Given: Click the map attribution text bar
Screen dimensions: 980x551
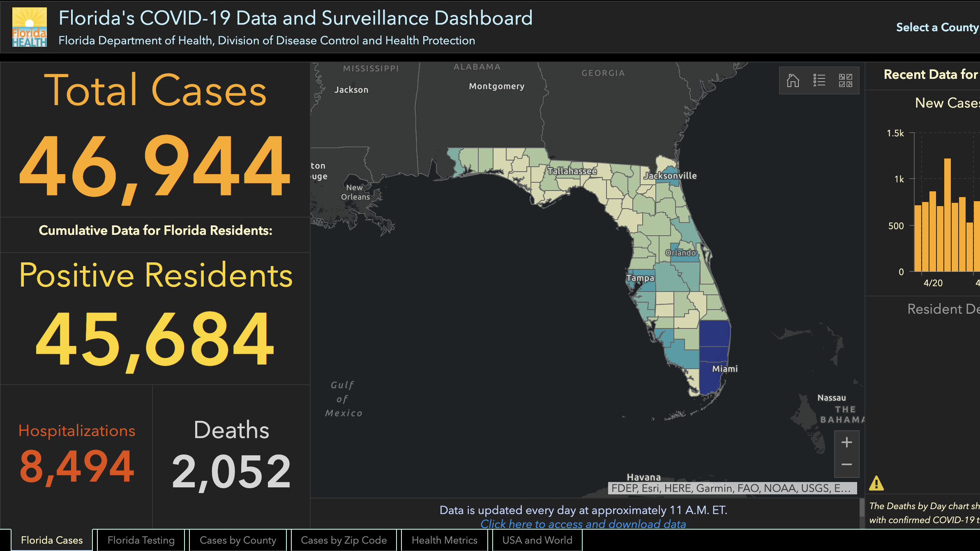Looking at the screenshot, I should [x=732, y=488].
